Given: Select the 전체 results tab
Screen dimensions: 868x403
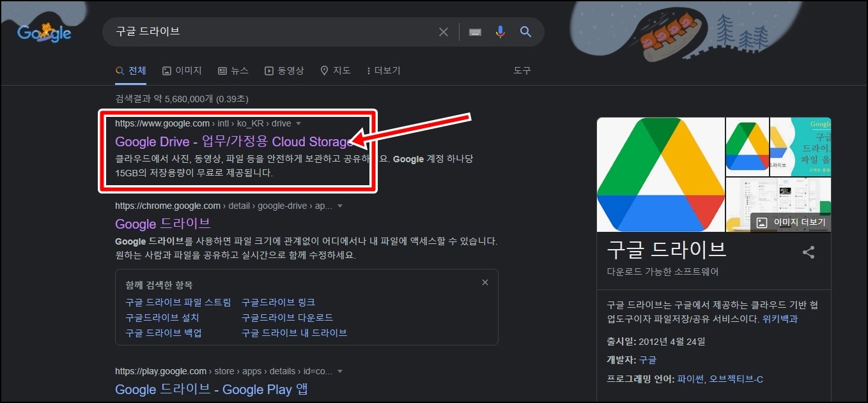Looking at the screenshot, I should [131, 71].
